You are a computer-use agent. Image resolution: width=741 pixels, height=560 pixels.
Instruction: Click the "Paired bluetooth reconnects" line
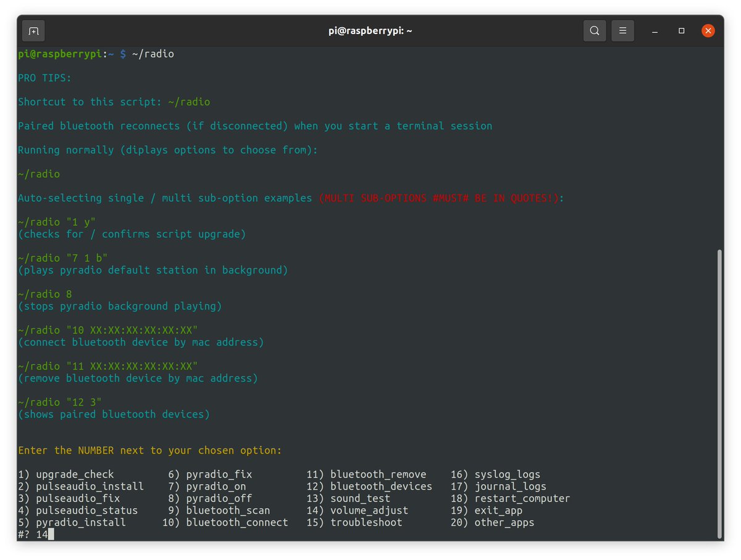pos(255,126)
